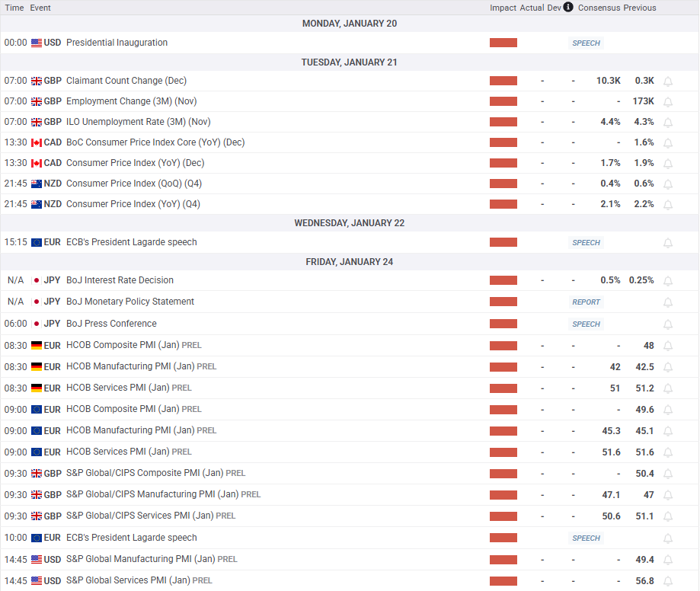This screenshot has height=591, width=700.
Task: Click the Consensus info icon in header
Action: coord(569,8)
